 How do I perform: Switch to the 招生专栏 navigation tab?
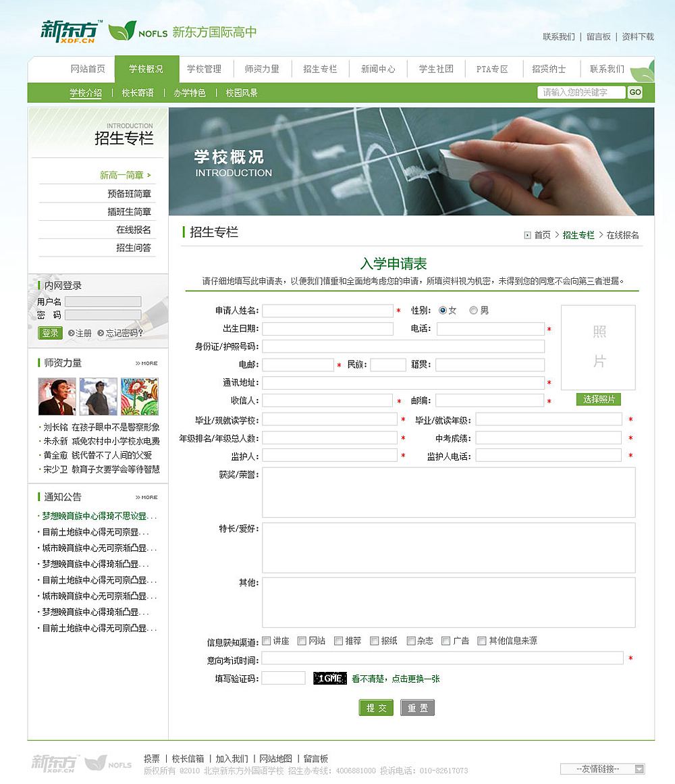pyautogui.click(x=319, y=68)
